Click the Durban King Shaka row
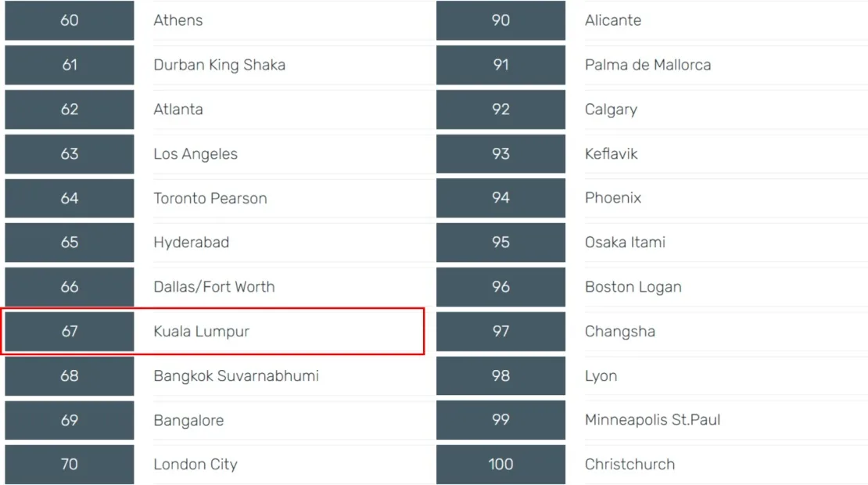This screenshot has width=868, height=485. coord(219,65)
